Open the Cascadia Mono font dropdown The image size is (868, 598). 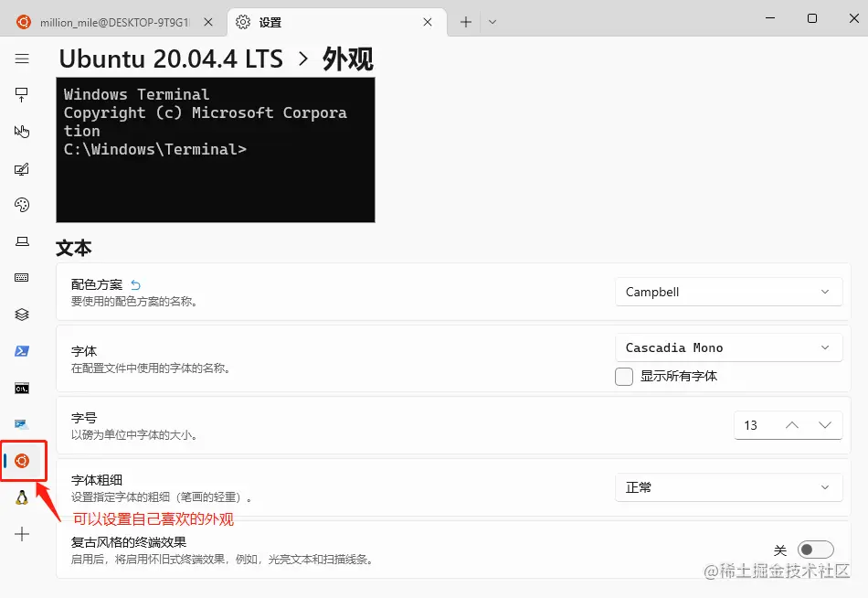click(x=728, y=347)
